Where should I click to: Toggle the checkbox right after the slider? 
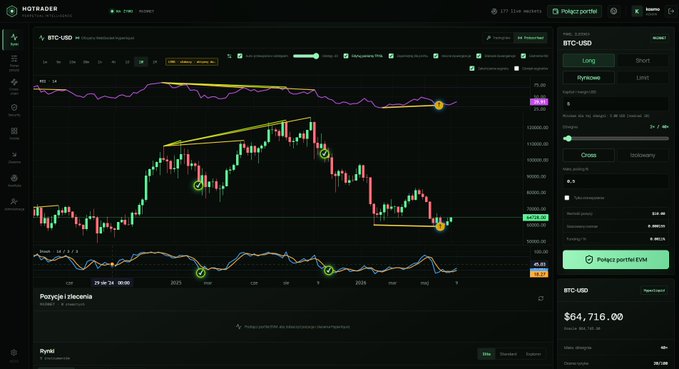point(346,56)
